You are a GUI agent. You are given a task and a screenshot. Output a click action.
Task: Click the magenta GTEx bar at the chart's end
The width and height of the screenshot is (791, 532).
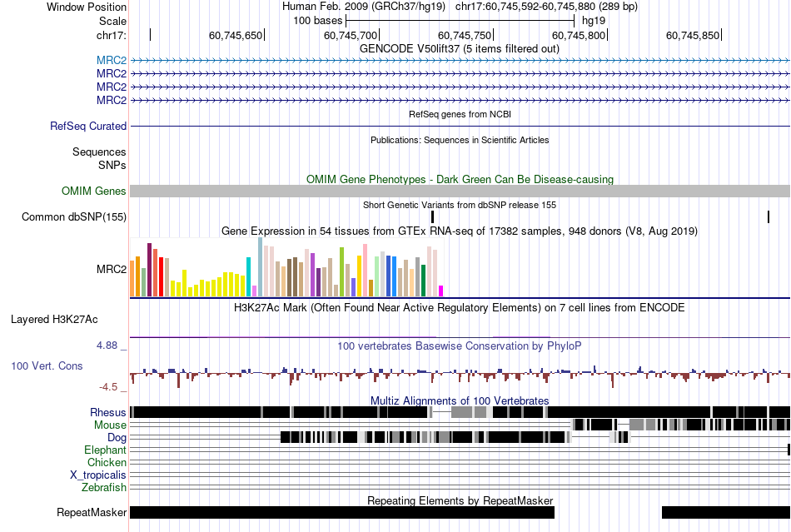[x=441, y=291]
